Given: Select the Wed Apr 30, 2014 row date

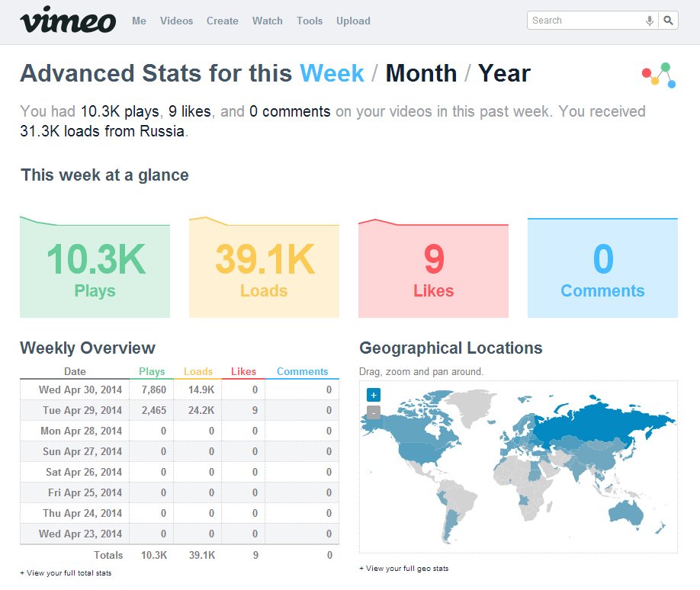Looking at the screenshot, I should pyautogui.click(x=80, y=390).
